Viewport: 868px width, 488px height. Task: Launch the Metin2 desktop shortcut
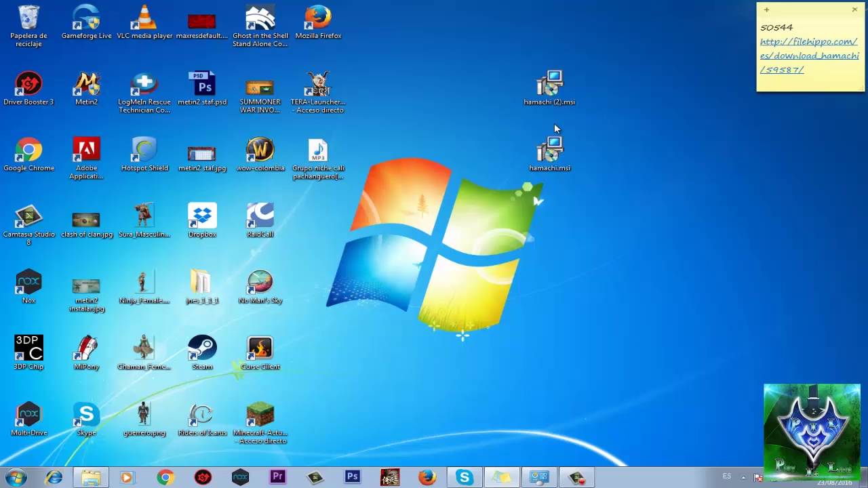(86, 88)
